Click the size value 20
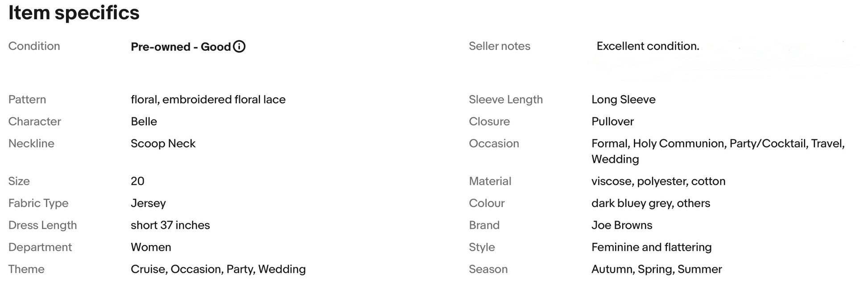868x295 pixels. (x=137, y=181)
